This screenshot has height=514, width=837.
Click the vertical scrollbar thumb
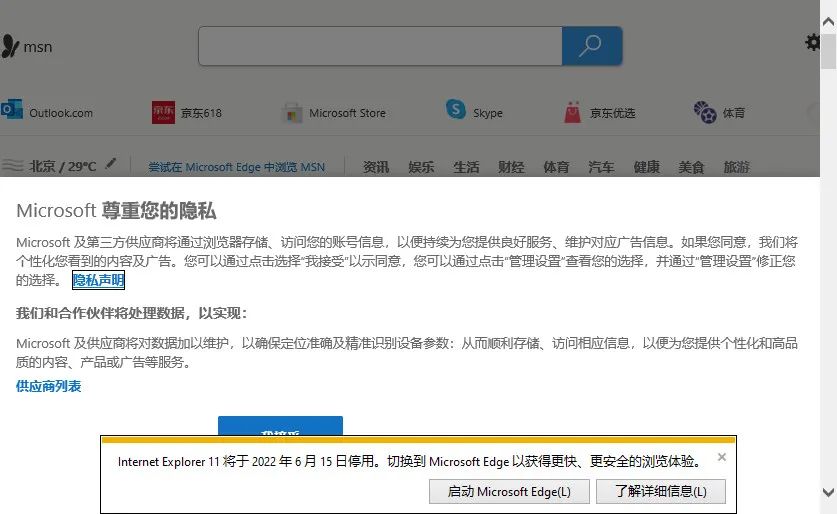(828, 50)
